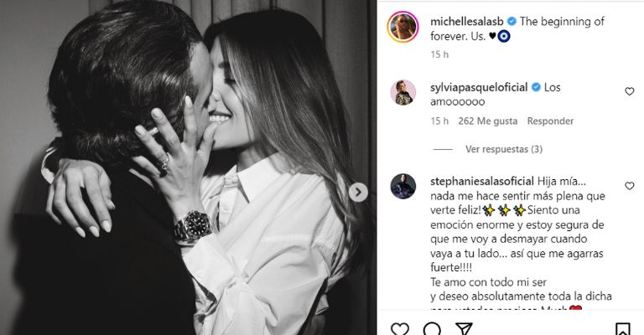The height and width of the screenshot is (335, 644).
Task: Open the sylviapasqueloficial username link
Action: point(479,87)
